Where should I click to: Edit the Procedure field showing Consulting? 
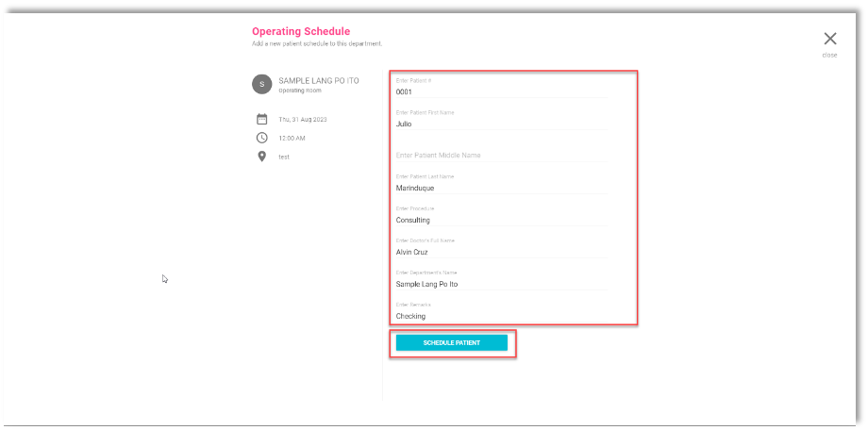500,220
